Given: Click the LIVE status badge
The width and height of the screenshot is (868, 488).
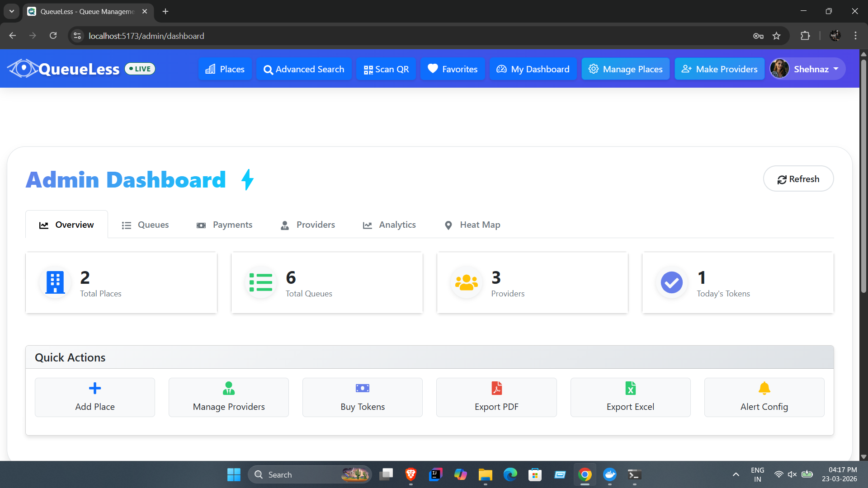Looking at the screenshot, I should tap(140, 69).
